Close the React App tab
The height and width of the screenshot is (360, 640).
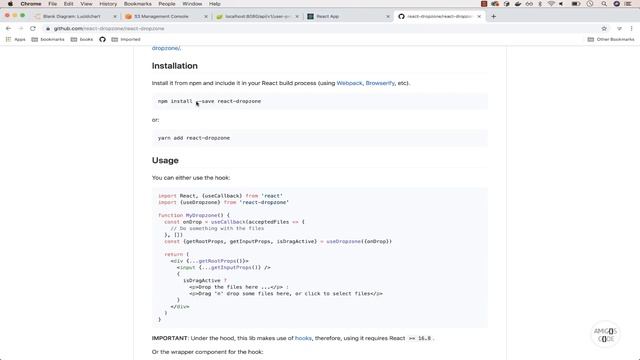coord(388,16)
